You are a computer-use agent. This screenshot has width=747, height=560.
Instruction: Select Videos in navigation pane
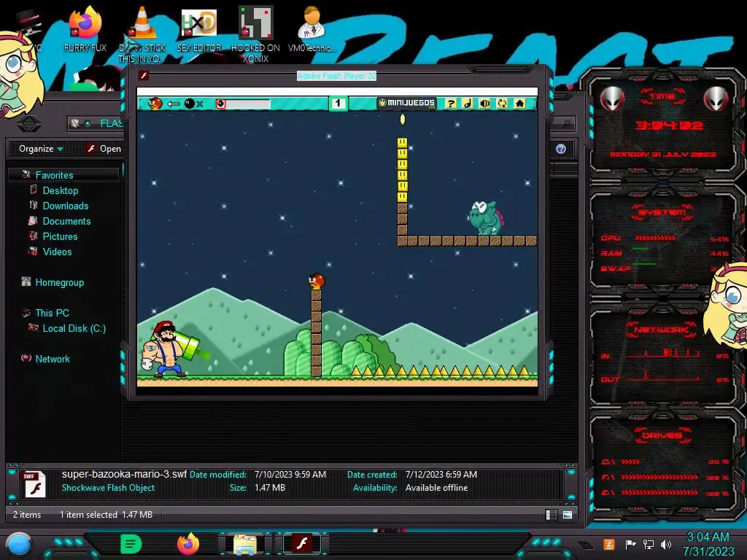point(57,252)
